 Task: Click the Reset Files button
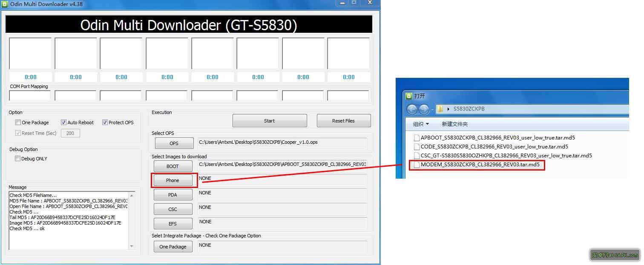[344, 121]
